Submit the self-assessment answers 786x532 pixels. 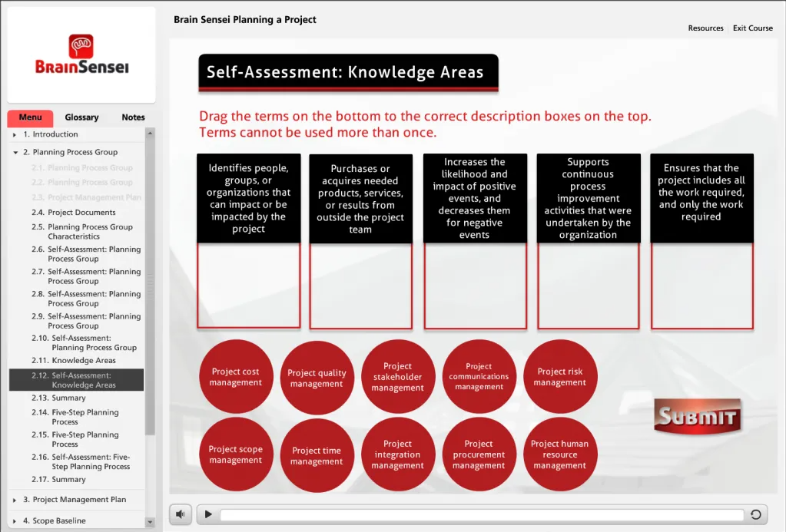(697, 417)
